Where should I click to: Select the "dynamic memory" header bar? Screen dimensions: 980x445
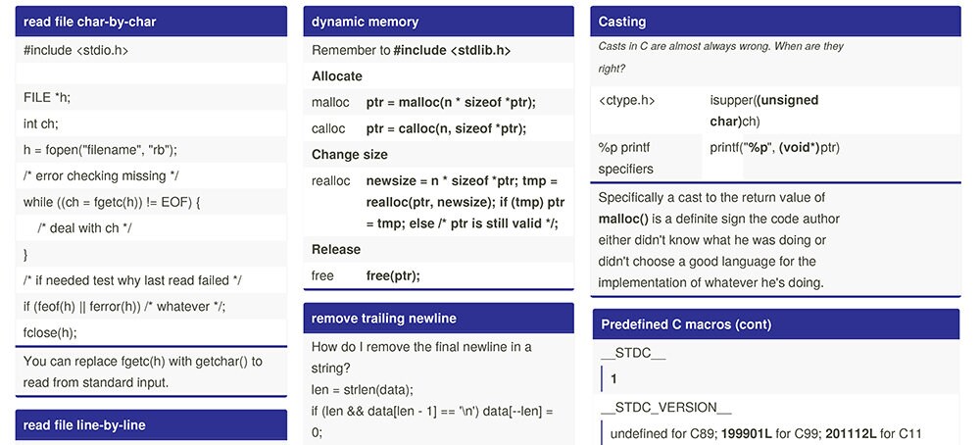(x=438, y=22)
